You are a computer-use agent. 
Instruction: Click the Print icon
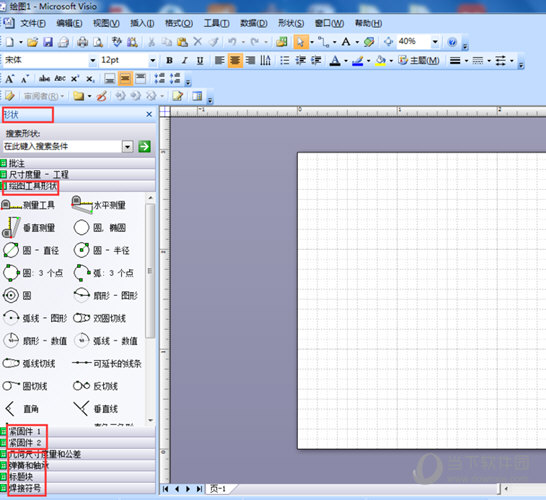83,42
